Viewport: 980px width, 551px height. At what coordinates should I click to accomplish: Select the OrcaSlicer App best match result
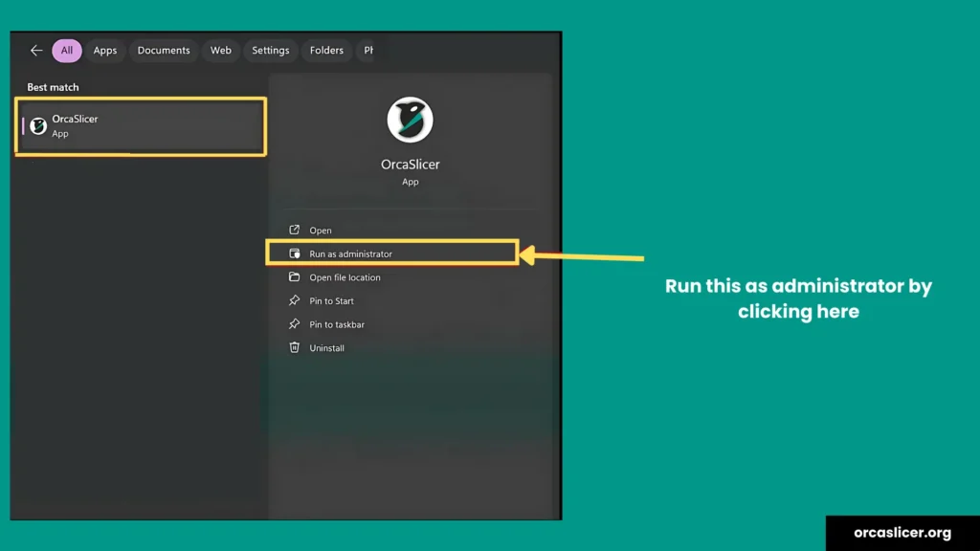point(141,126)
